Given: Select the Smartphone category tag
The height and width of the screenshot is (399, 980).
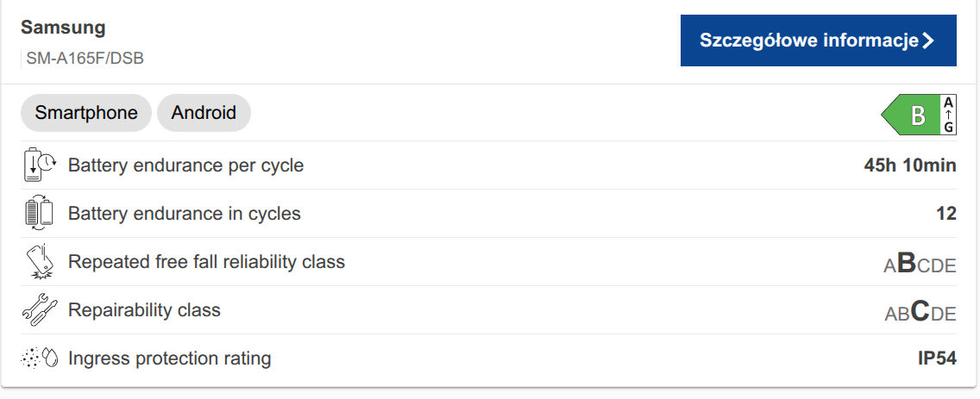Looking at the screenshot, I should [x=86, y=113].
